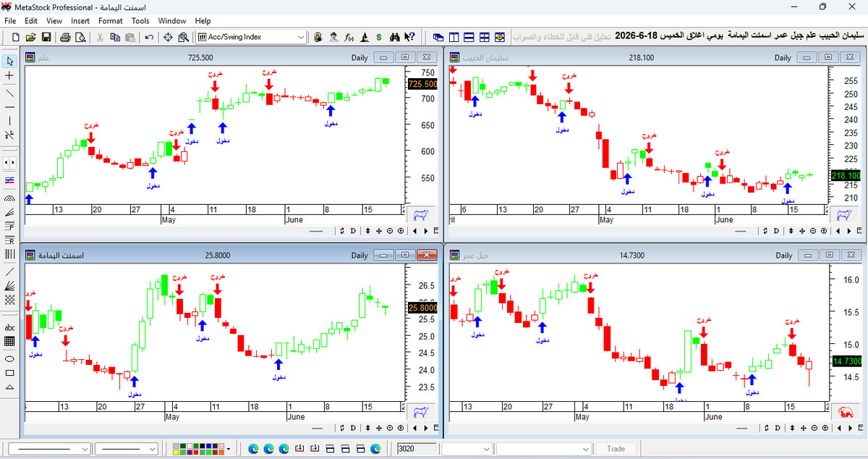
Task: Open the dropdown next to 3020 field
Action: pyautogui.click(x=488, y=449)
